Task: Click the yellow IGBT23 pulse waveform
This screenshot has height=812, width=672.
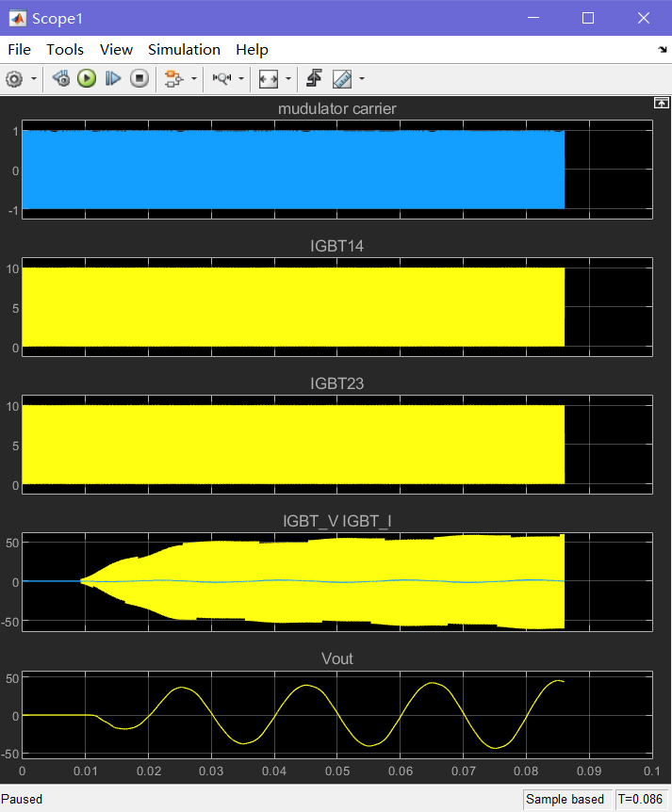Action: tap(293, 445)
